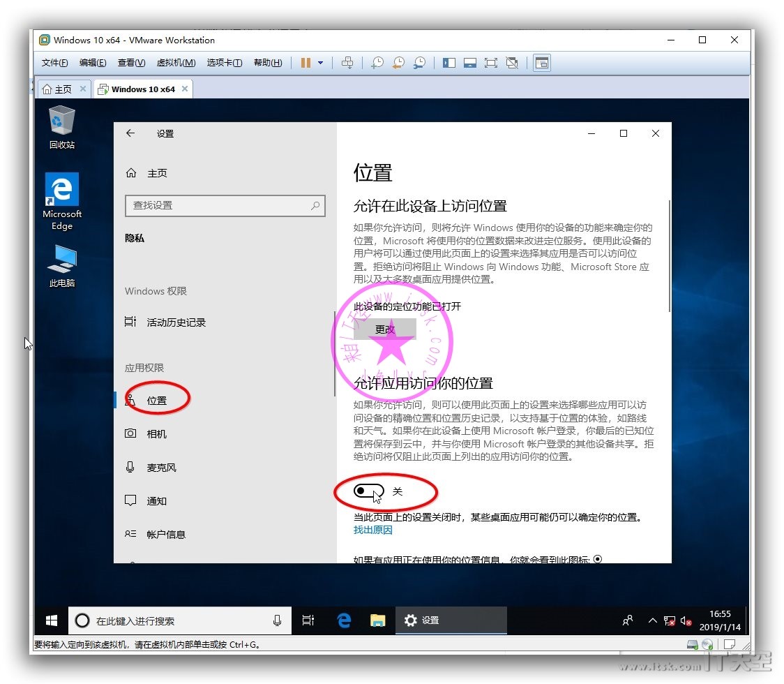Toggle the thumbnail bar view
Viewport: 784px width, 684px height.
[469, 63]
